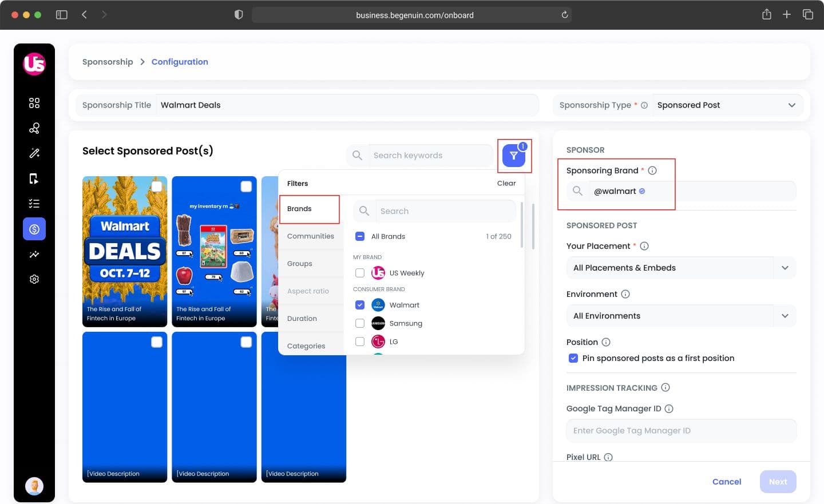Select the my inventory post checkbox
This screenshot has height=504, width=824.
[x=246, y=186]
